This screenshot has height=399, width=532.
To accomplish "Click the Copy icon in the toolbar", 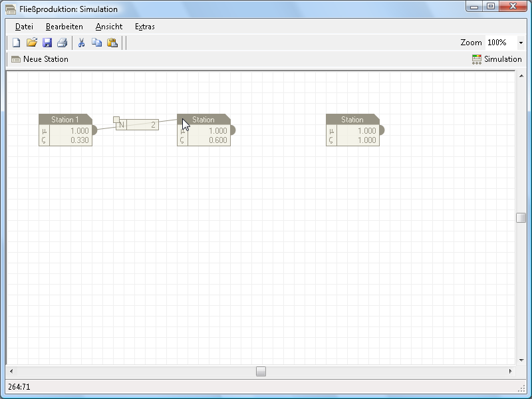I will [96, 43].
